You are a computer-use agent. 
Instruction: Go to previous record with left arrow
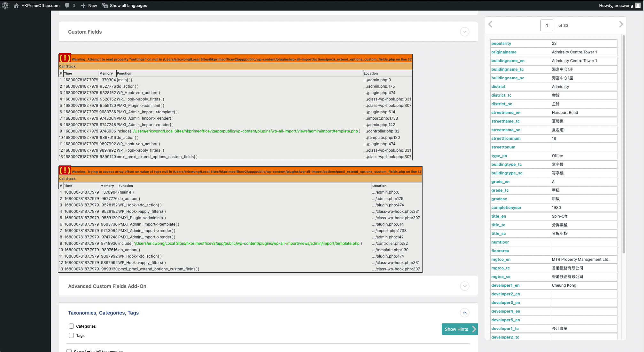click(490, 24)
